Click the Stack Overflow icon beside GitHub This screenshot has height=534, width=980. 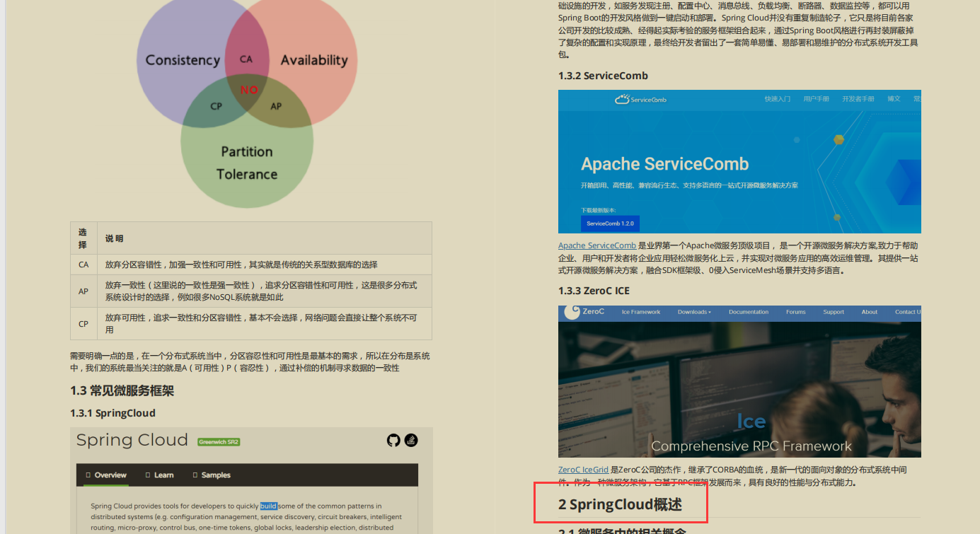tap(411, 440)
